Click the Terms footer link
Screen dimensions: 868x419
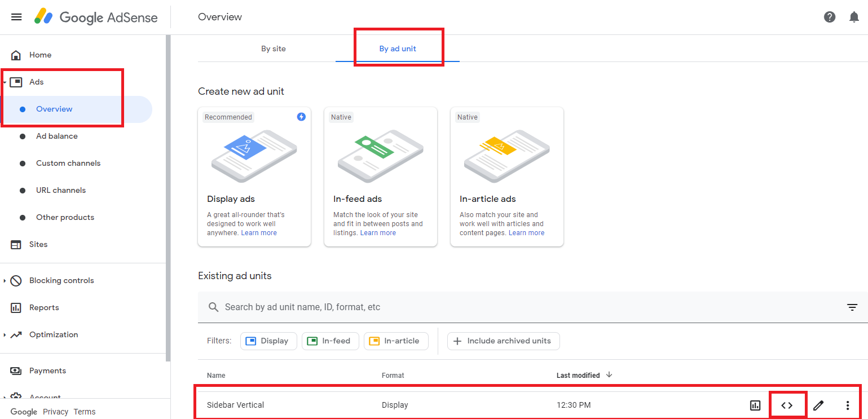pos(85,412)
